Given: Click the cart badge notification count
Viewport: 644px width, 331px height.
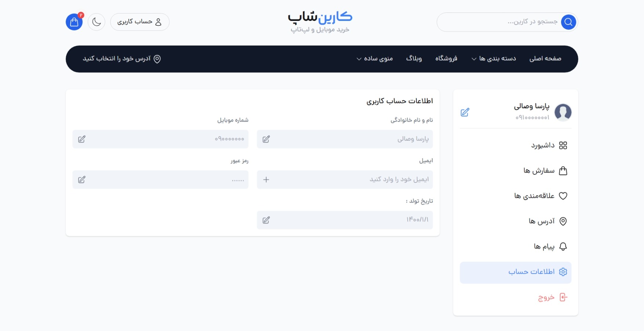Looking at the screenshot, I should (x=81, y=15).
